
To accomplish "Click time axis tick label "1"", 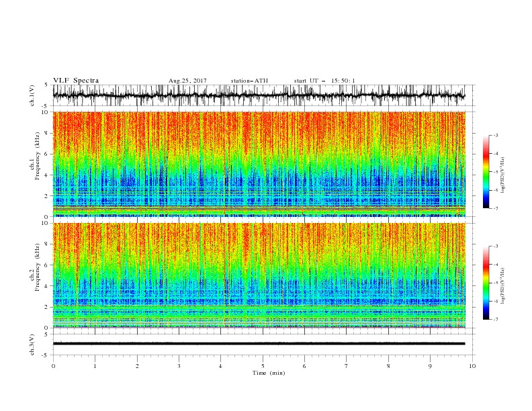I will [95, 366].
